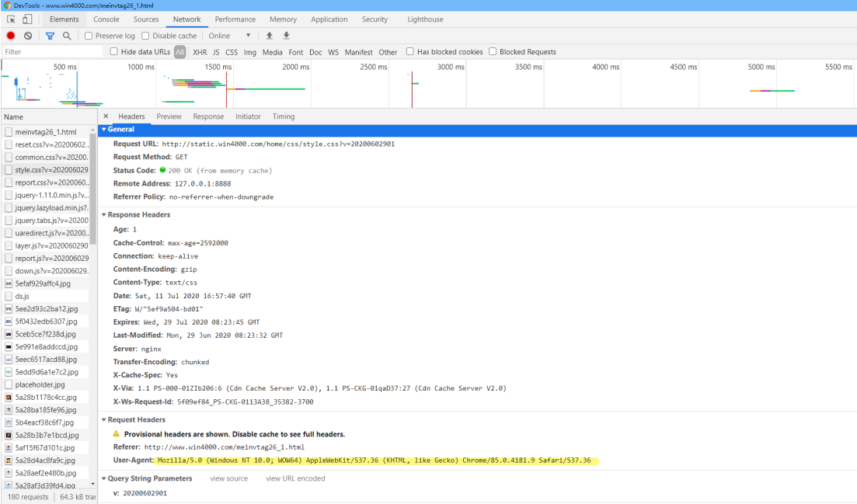Switch to the Performance panel
This screenshot has height=504, width=857.
point(235,19)
